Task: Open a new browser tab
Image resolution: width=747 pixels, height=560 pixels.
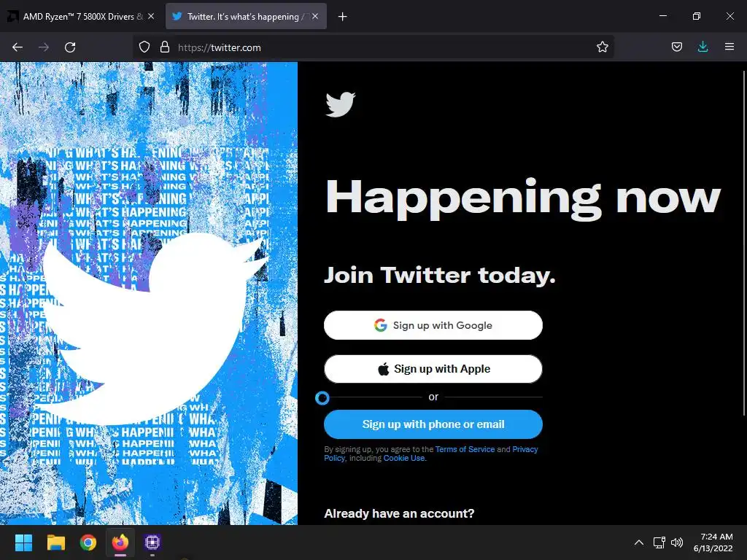Action: 342,17
